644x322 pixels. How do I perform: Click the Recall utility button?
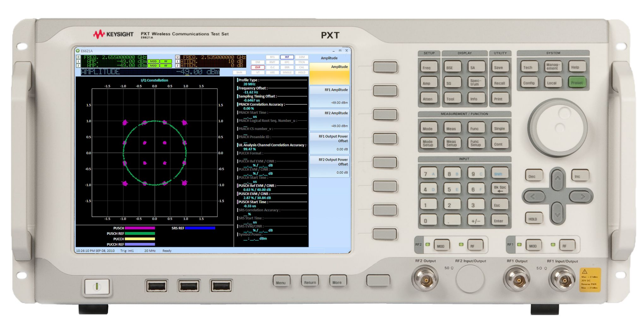click(500, 83)
